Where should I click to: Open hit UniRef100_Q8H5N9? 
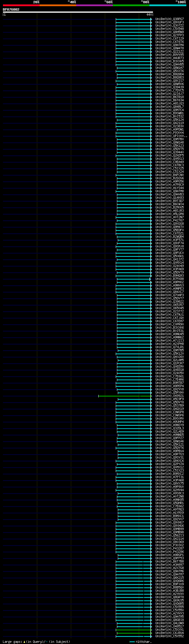(170, 32)
